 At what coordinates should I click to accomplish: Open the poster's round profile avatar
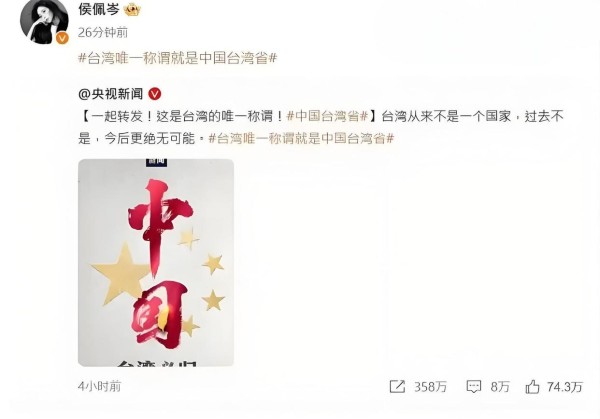coord(44,21)
